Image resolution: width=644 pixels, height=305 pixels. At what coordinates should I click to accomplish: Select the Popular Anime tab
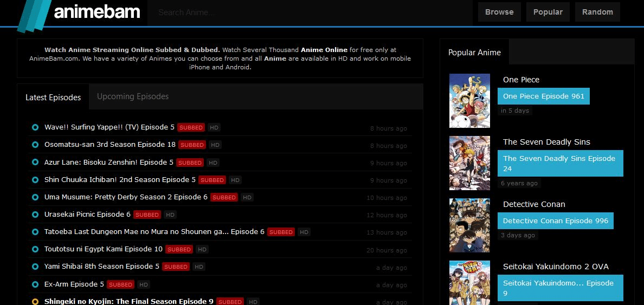tap(474, 52)
